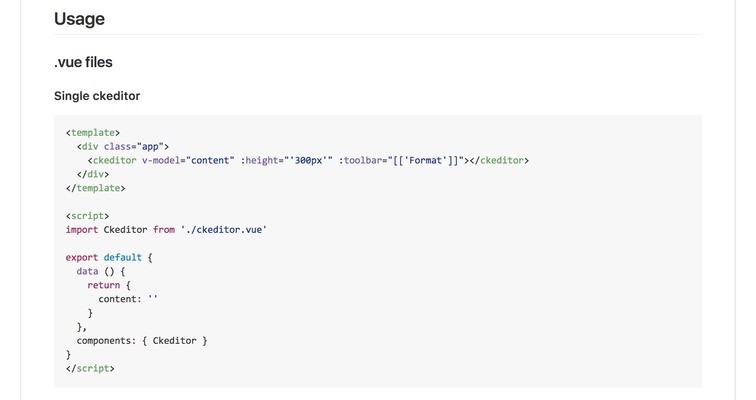Click the Usage heading
Viewport: 756px width, 400px height.
coord(79,19)
